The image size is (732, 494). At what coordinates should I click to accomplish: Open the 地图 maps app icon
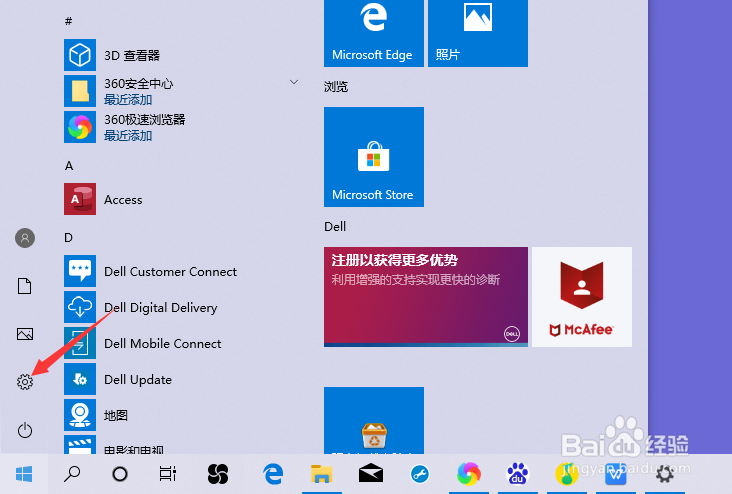(80, 415)
